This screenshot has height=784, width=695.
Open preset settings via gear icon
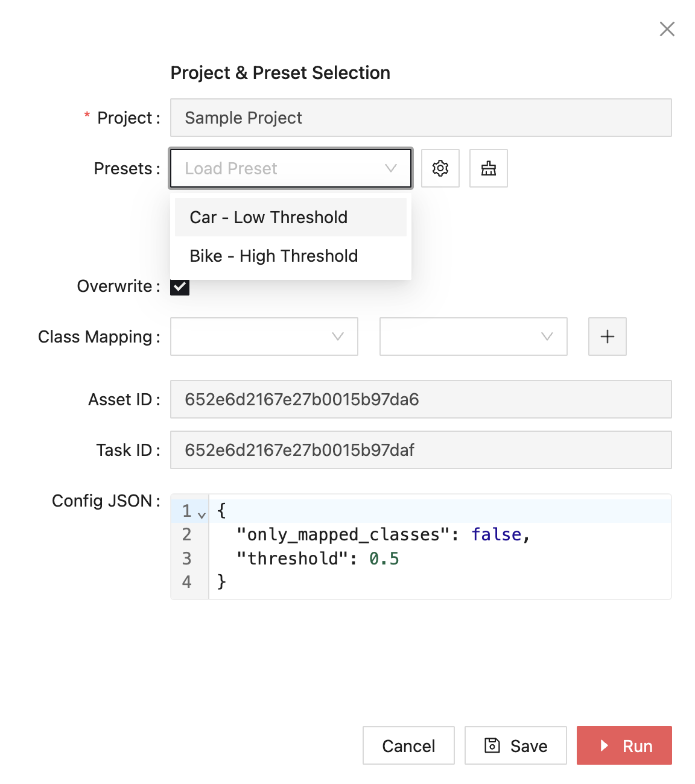pyautogui.click(x=440, y=168)
